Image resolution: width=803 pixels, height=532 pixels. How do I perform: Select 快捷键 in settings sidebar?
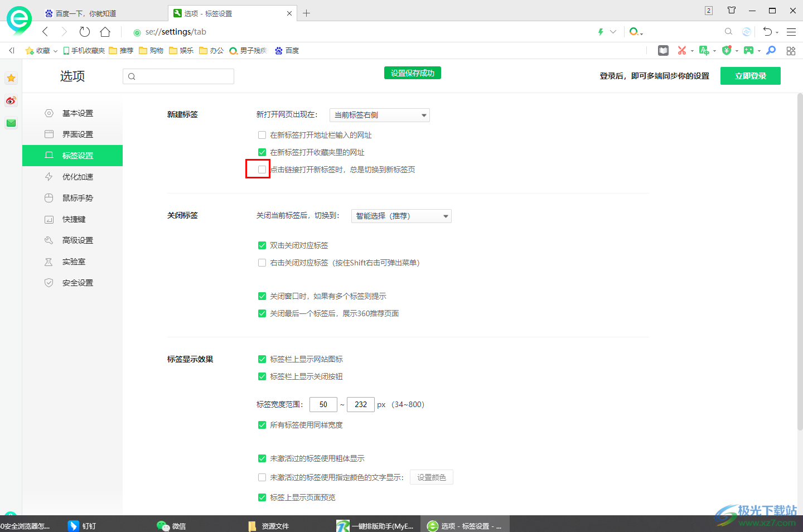tap(72, 219)
